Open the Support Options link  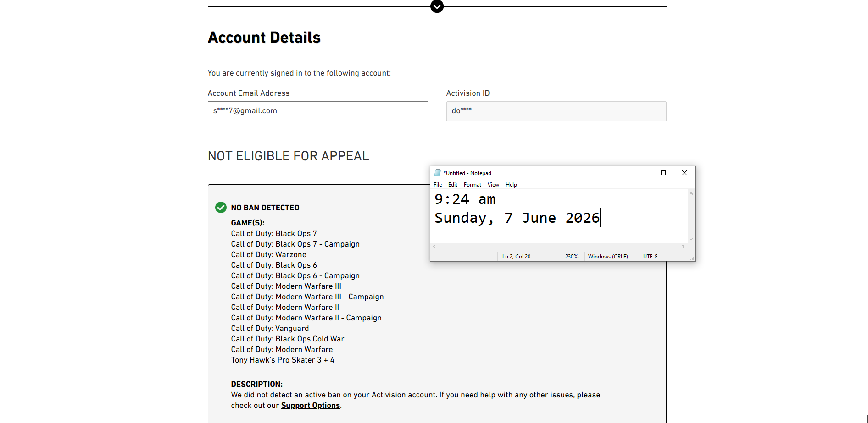[x=311, y=405]
